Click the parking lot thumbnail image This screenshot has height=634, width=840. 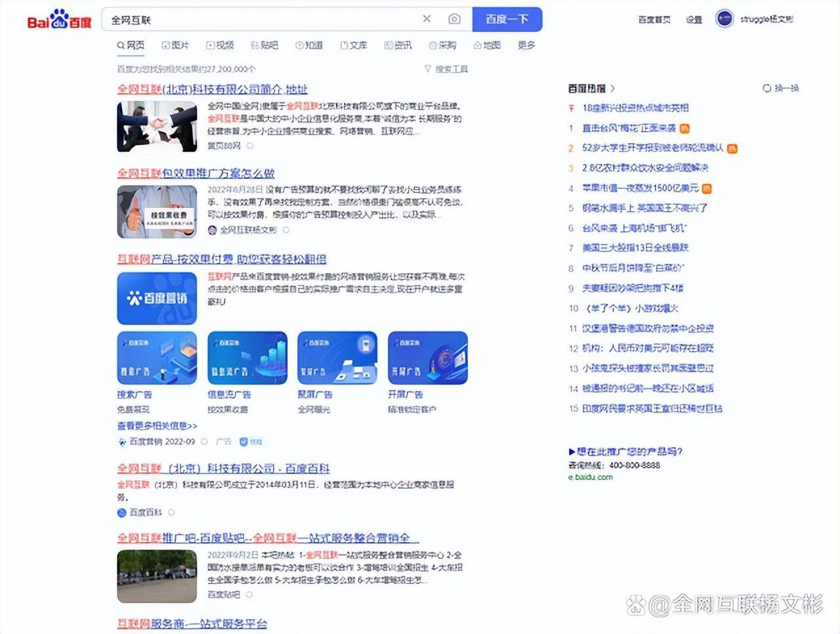(157, 576)
